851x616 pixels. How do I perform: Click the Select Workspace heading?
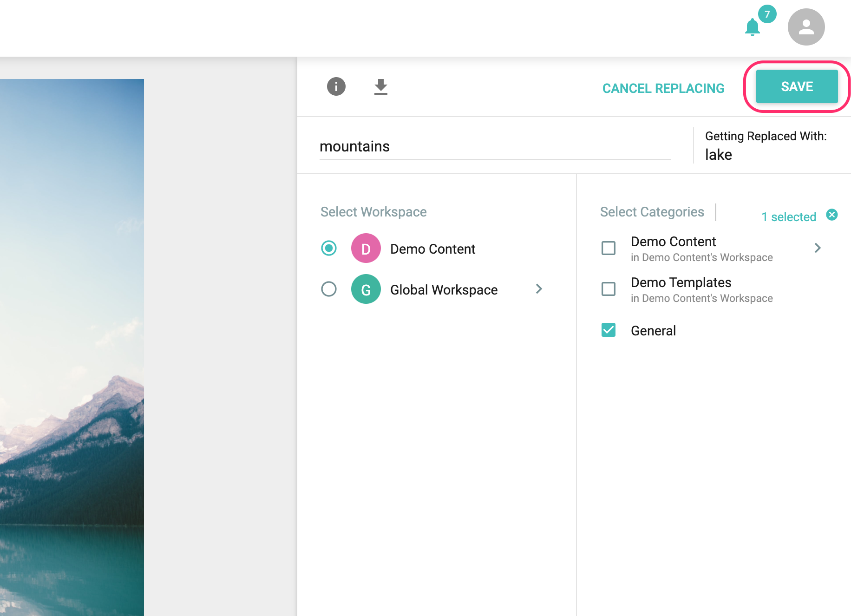coord(373,212)
